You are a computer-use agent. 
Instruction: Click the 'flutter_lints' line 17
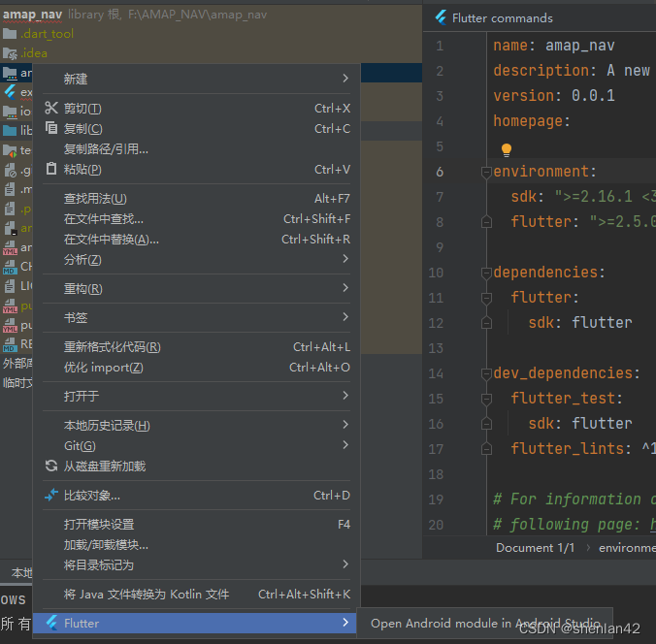coord(583,449)
